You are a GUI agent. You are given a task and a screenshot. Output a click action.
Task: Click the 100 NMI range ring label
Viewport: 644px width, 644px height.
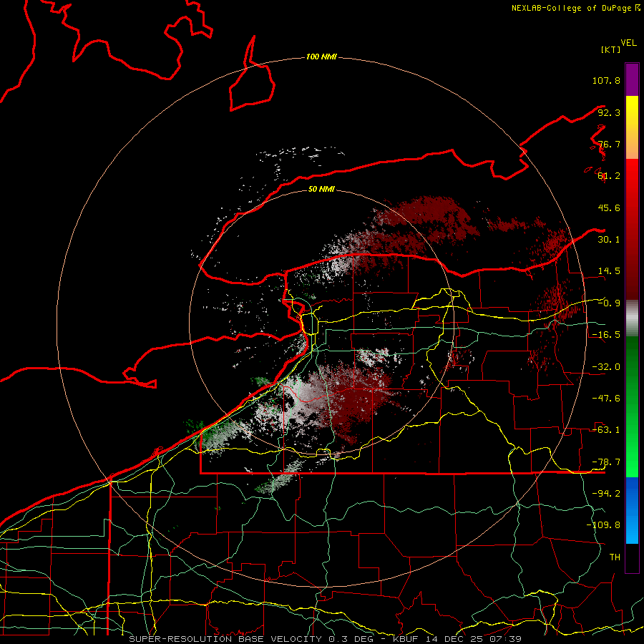[321, 57]
